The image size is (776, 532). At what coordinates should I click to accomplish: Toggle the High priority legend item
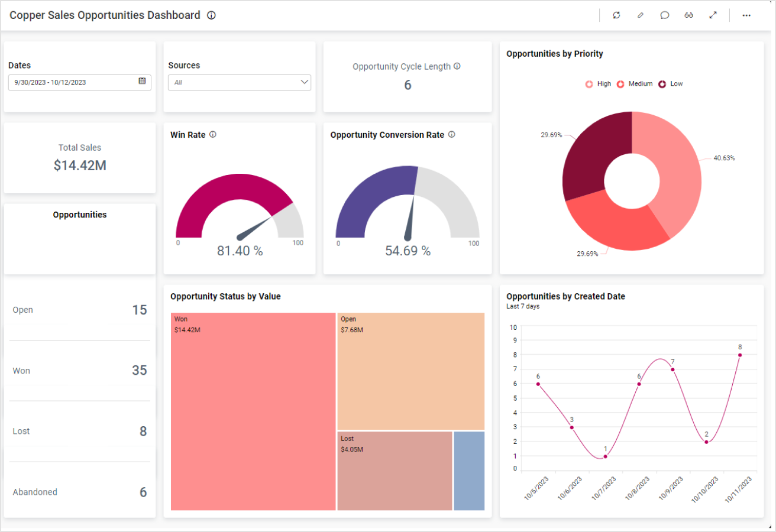pyautogui.click(x=599, y=84)
